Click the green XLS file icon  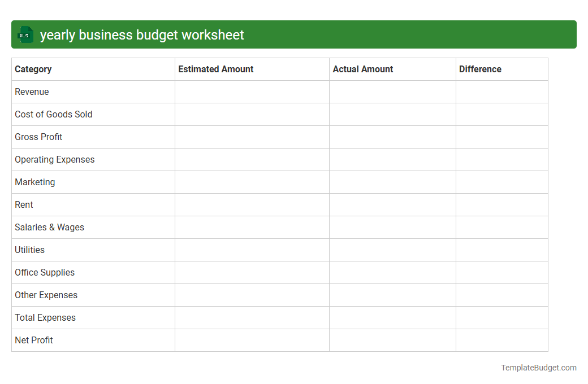(25, 34)
